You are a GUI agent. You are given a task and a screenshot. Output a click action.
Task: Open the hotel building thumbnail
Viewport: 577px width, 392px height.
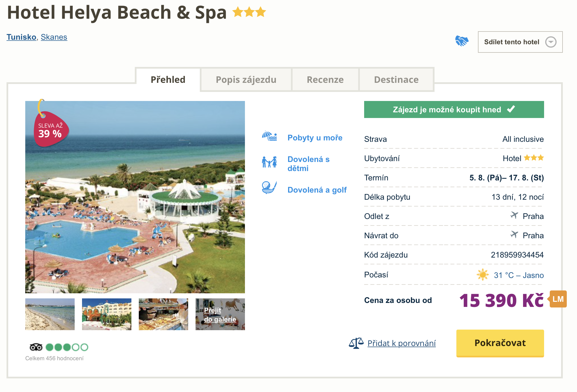107,314
